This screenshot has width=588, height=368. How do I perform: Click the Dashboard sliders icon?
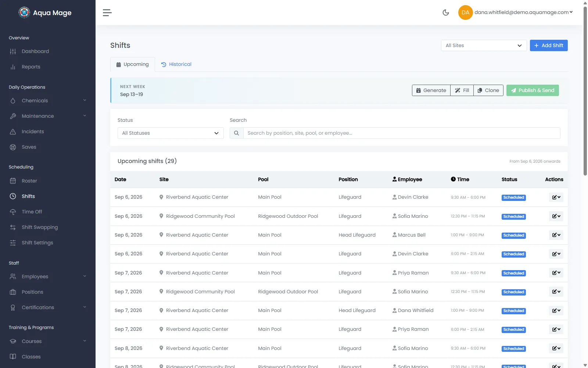click(x=13, y=52)
